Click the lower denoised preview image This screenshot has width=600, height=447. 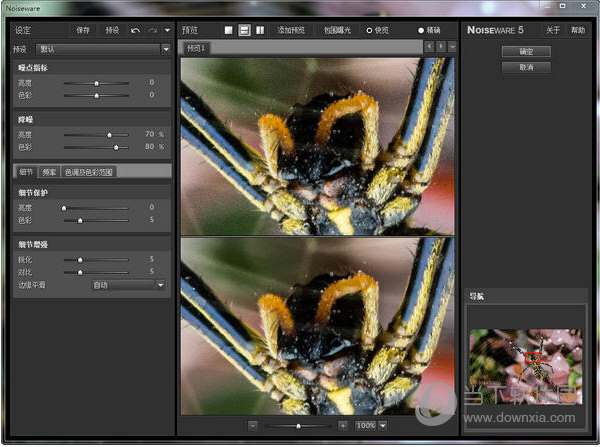(318, 326)
